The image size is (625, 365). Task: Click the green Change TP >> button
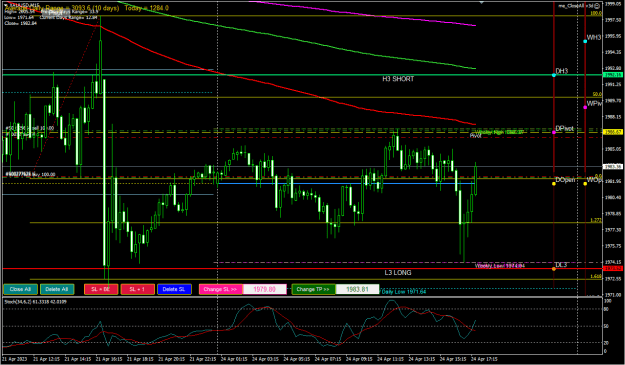coord(313,289)
